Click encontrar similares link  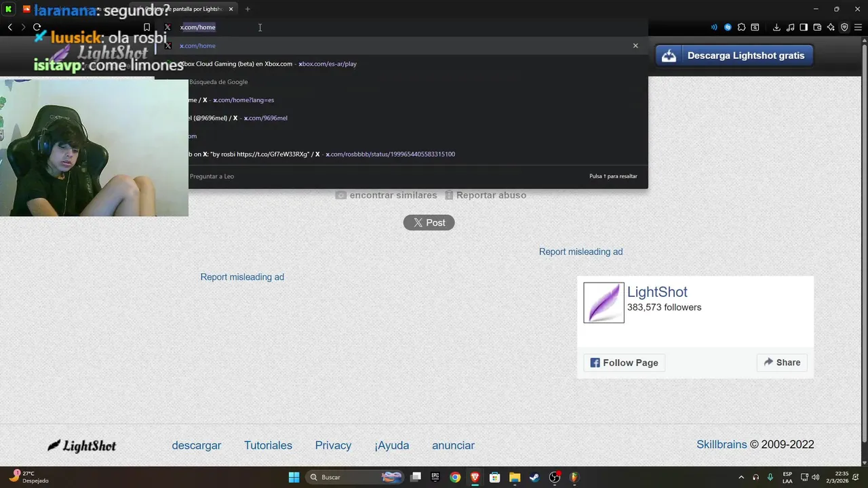pos(387,195)
